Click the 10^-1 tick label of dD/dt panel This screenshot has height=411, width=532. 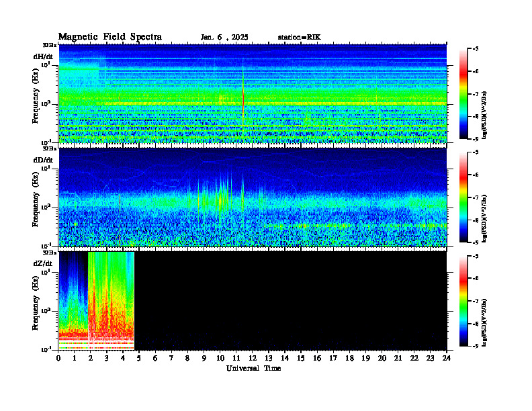[x=46, y=246]
